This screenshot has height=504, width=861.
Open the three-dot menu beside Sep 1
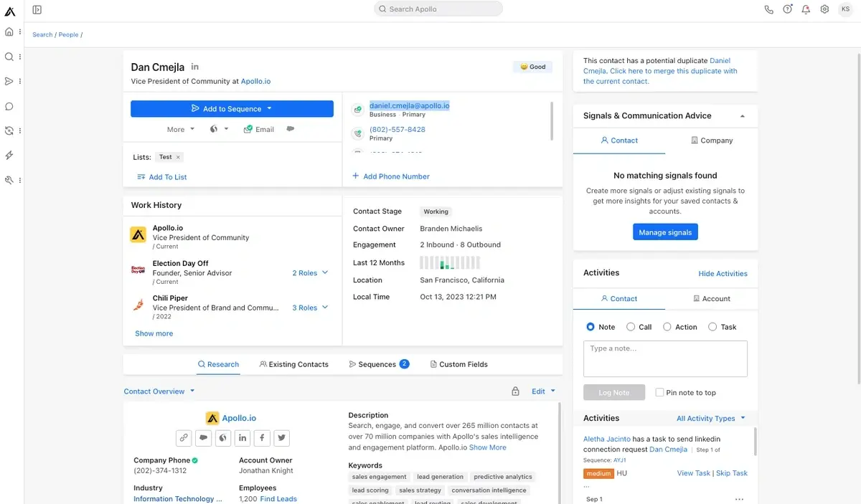(739, 499)
